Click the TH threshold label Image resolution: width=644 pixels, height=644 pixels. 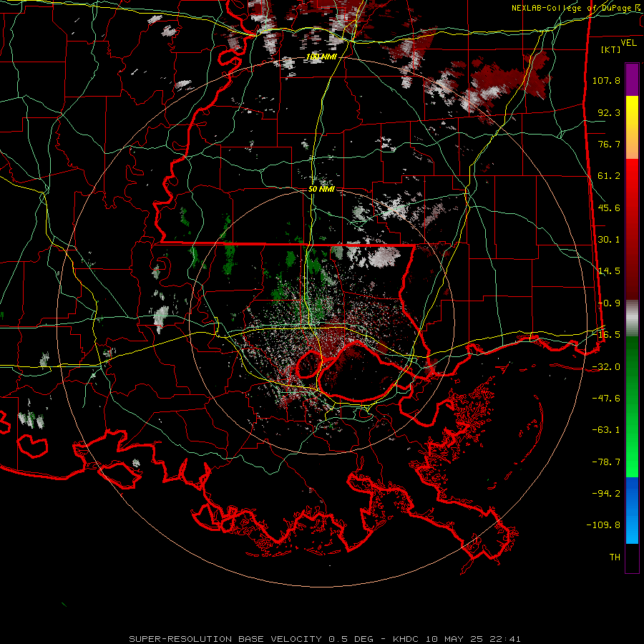point(615,557)
